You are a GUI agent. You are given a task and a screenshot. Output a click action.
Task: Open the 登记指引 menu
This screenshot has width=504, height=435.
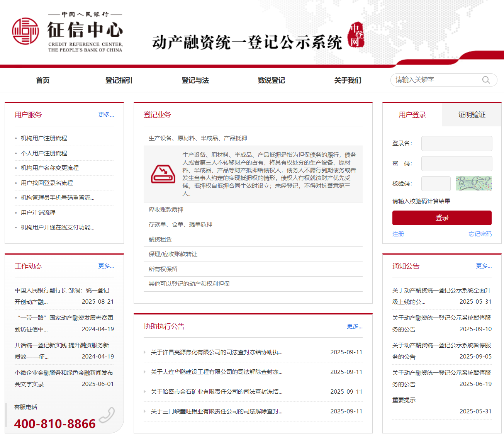click(x=119, y=80)
